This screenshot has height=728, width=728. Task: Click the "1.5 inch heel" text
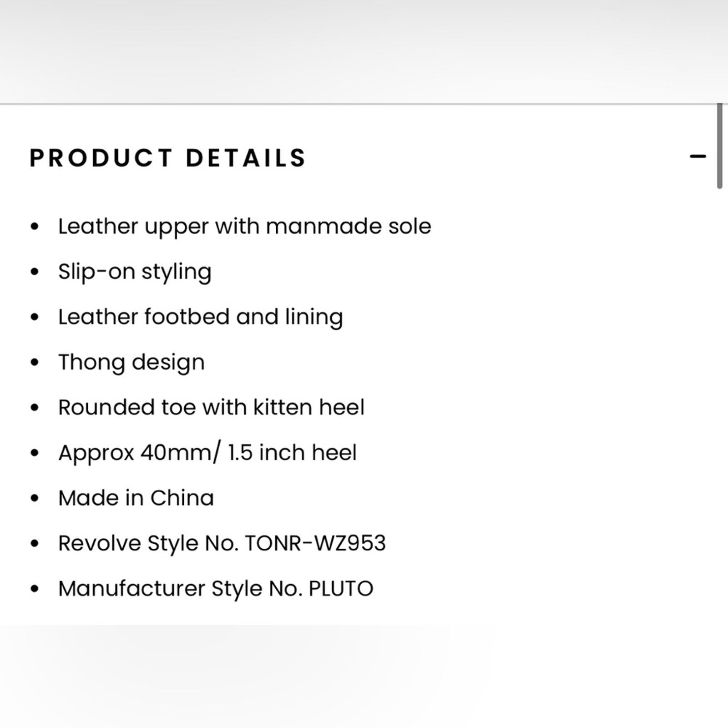coord(293,453)
